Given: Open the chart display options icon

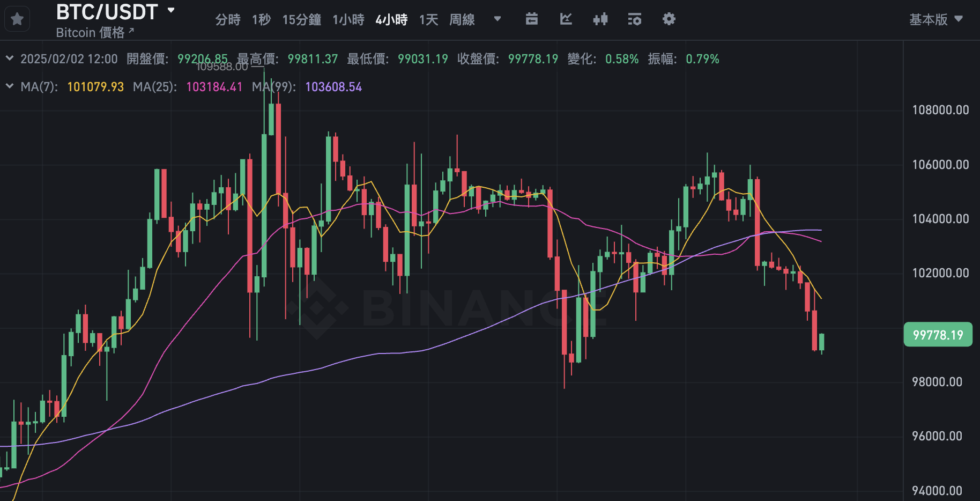Looking at the screenshot, I should tap(634, 19).
